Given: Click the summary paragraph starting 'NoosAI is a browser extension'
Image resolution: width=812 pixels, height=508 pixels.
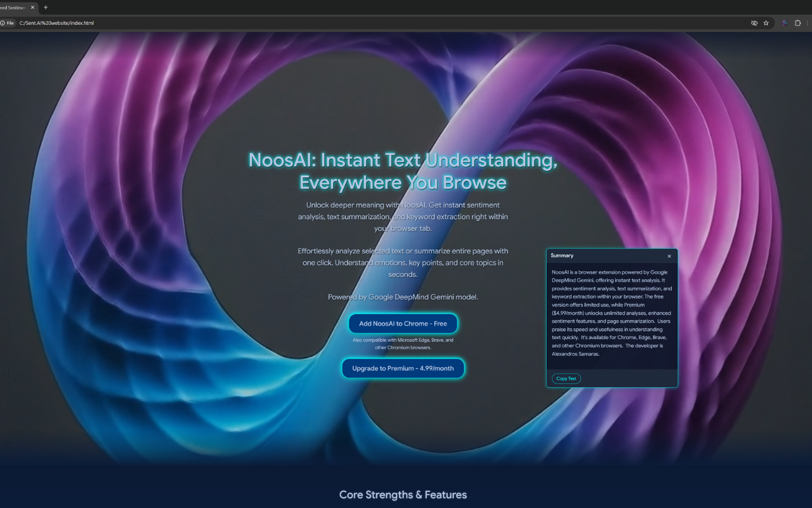Looking at the screenshot, I should click(612, 313).
